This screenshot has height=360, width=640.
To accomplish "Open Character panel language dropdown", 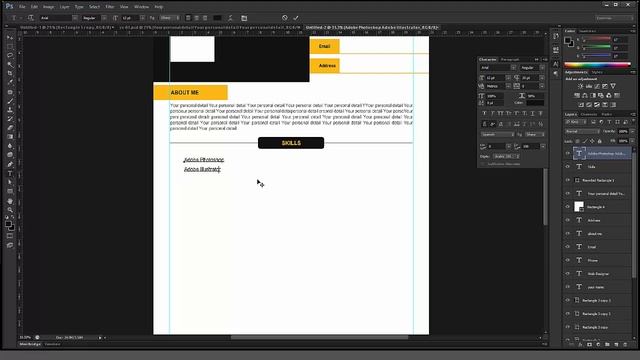I will coord(497,134).
